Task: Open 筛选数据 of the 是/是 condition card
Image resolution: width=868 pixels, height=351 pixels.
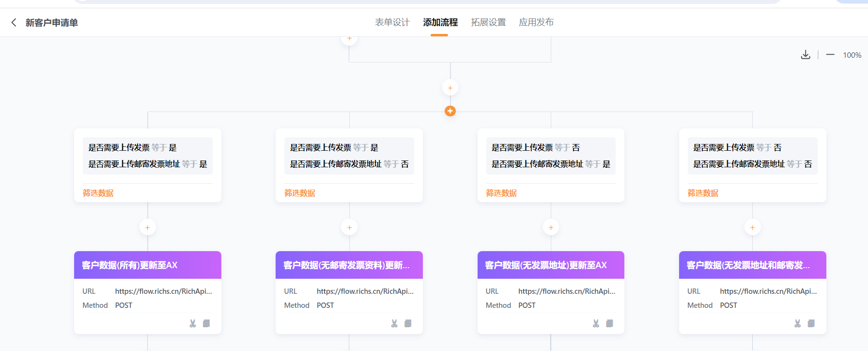Action: [x=98, y=193]
